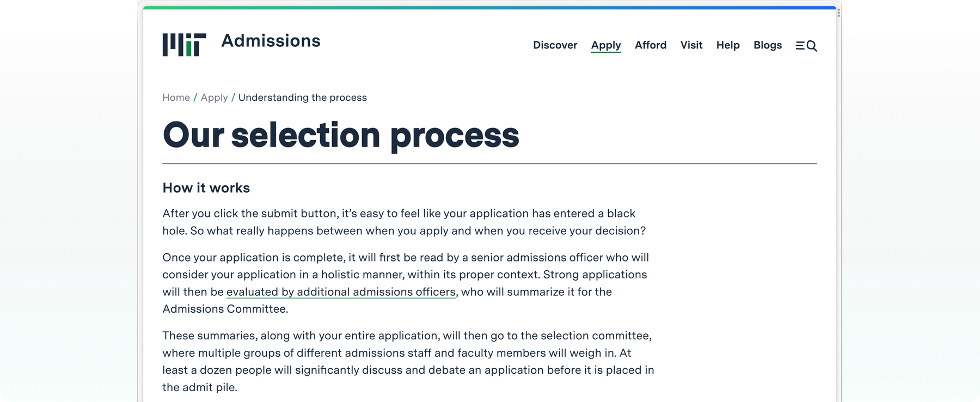Screen dimensions: 980x402
Task: Click the 'Our selection process' heading
Action: click(341, 135)
